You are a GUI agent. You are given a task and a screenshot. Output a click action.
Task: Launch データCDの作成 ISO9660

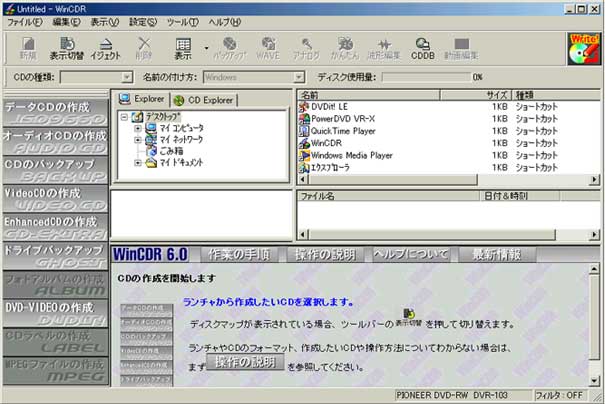56,113
